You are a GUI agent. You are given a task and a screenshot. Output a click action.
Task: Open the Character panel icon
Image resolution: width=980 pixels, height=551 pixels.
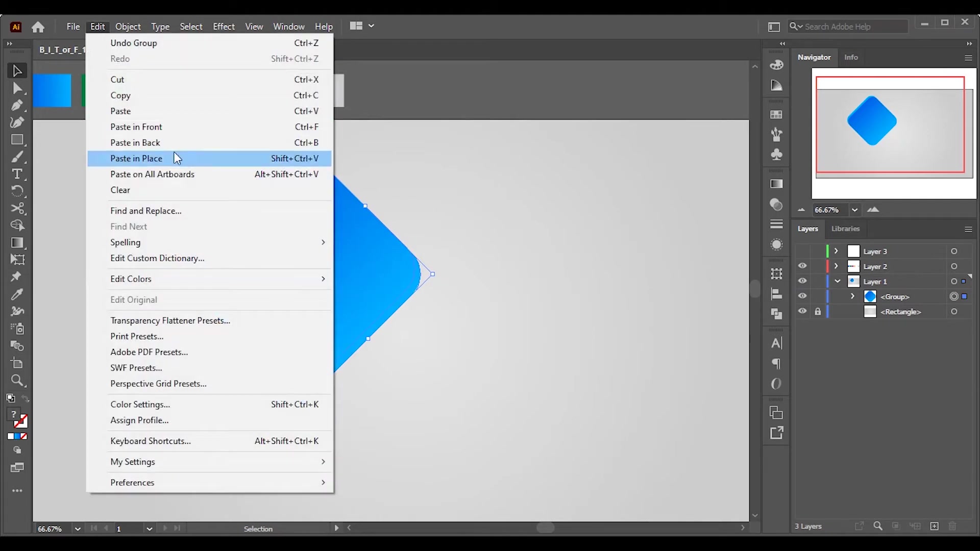pyautogui.click(x=776, y=343)
